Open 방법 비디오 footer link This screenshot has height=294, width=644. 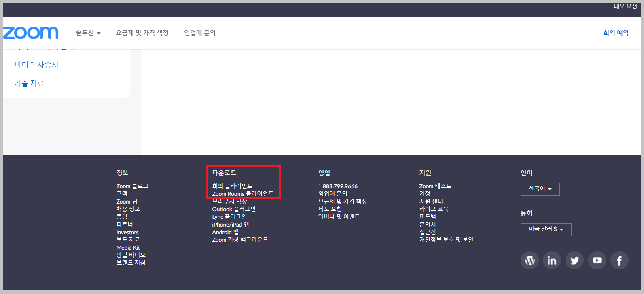[x=131, y=255]
